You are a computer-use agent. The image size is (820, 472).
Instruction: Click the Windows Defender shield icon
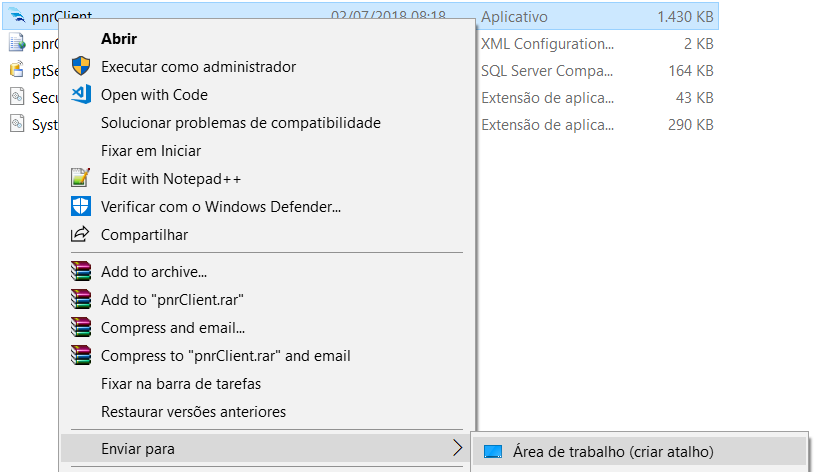point(81,206)
